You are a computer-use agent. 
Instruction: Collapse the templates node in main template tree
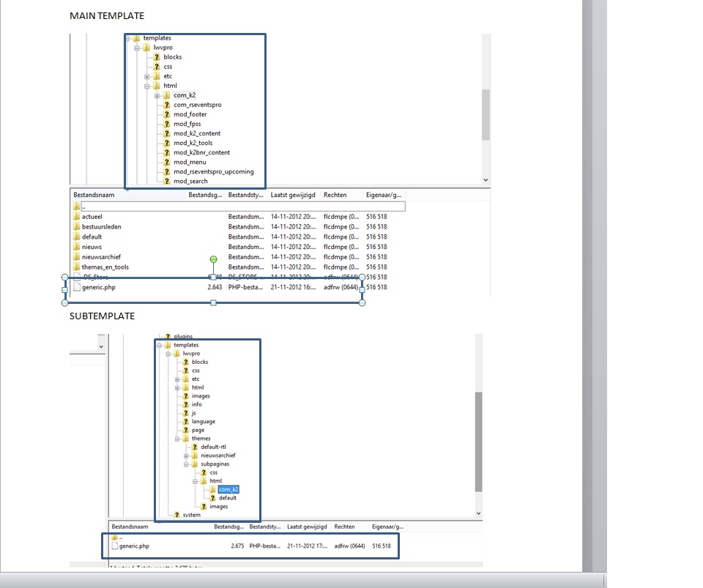point(127,38)
